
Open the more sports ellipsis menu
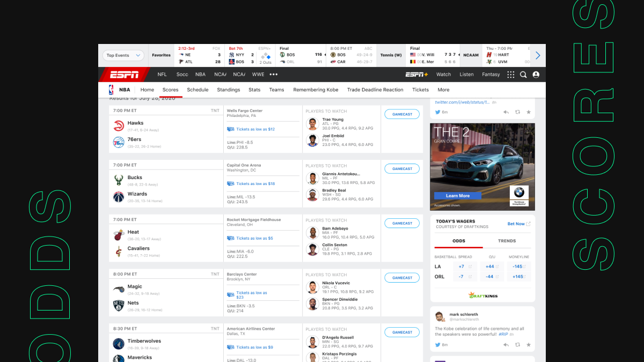[274, 75]
